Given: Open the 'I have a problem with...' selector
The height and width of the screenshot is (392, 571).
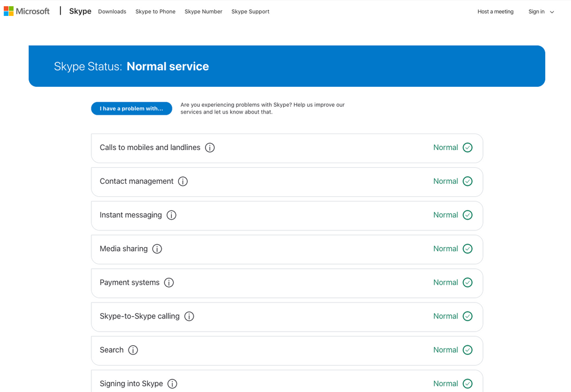Looking at the screenshot, I should pyautogui.click(x=131, y=108).
